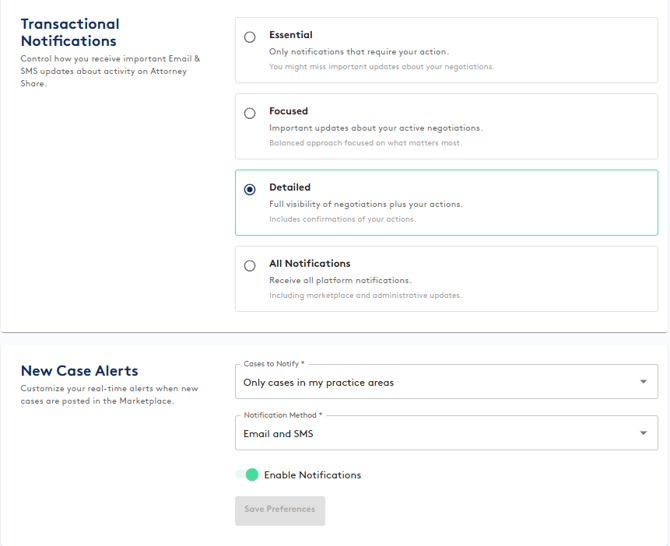Viewport: 670px width, 546px height.
Task: Click the New Case Alerts description text
Action: click(x=109, y=395)
